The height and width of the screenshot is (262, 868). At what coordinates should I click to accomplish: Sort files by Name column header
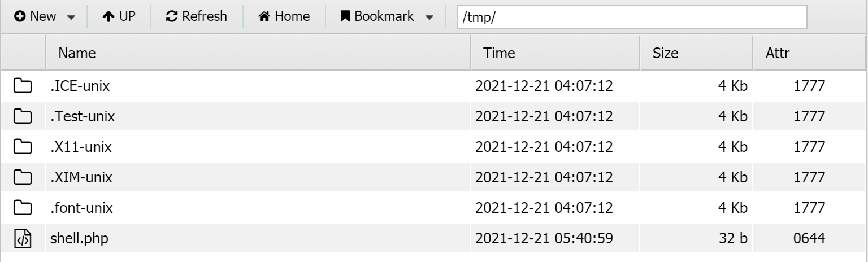[77, 54]
